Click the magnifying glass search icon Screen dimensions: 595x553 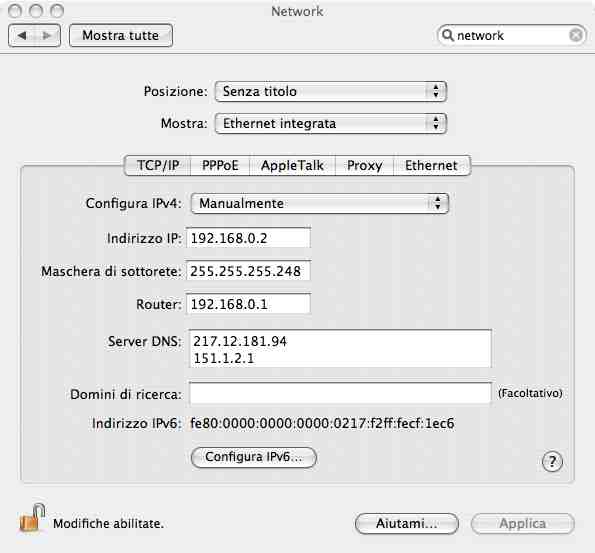(x=448, y=35)
